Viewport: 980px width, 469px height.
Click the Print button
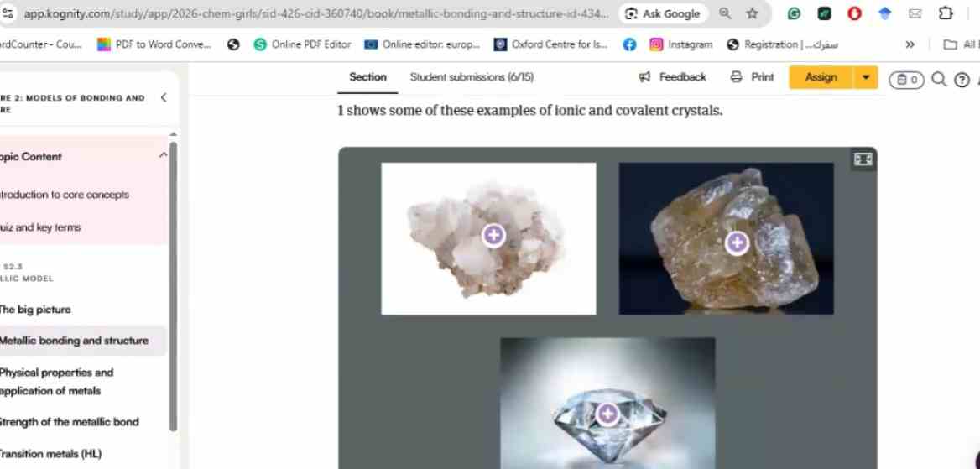point(752,77)
